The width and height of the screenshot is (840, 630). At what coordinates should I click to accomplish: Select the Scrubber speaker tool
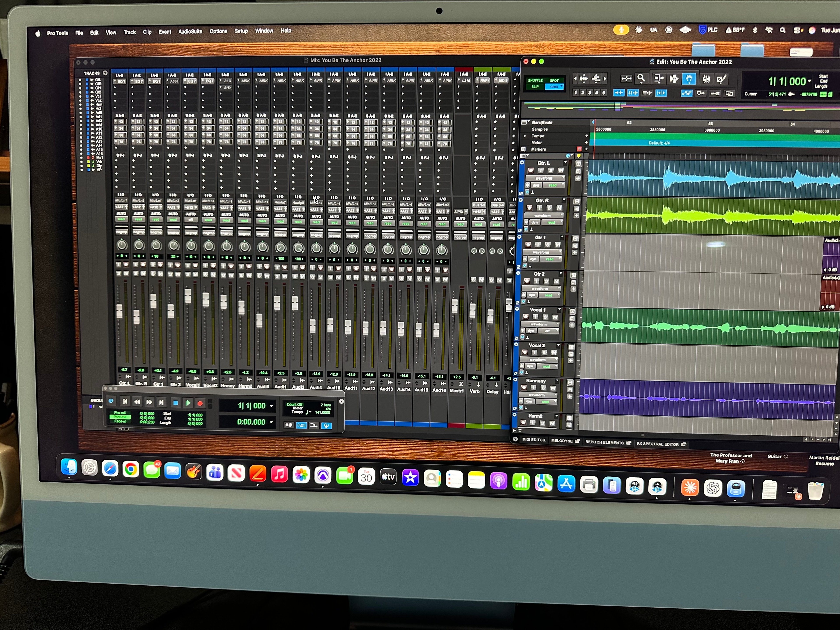pos(706,79)
